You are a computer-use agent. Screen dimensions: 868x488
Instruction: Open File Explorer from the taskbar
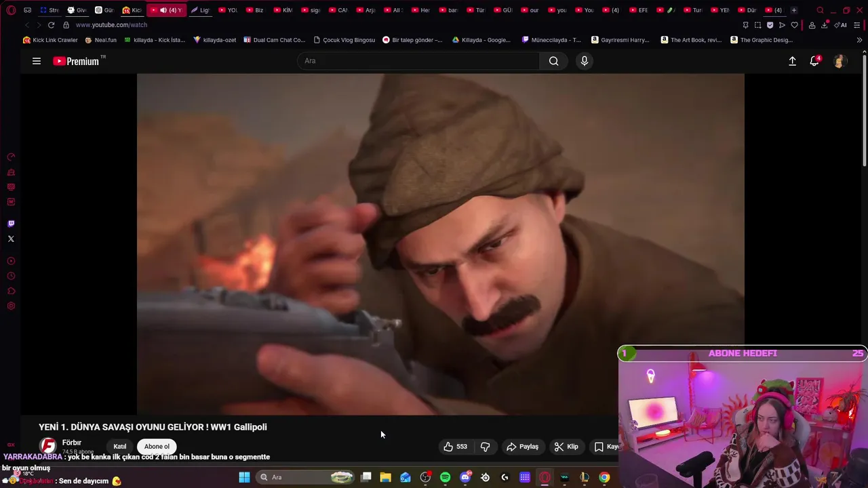click(385, 477)
